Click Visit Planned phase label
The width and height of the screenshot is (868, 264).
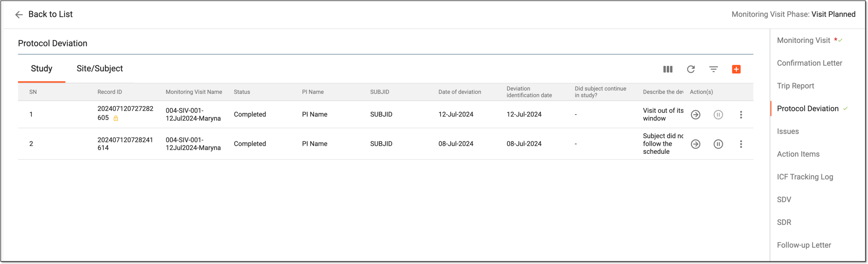[x=833, y=14]
